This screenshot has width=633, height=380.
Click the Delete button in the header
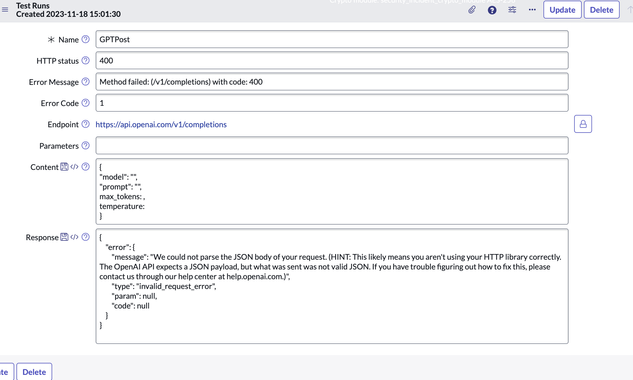(602, 10)
